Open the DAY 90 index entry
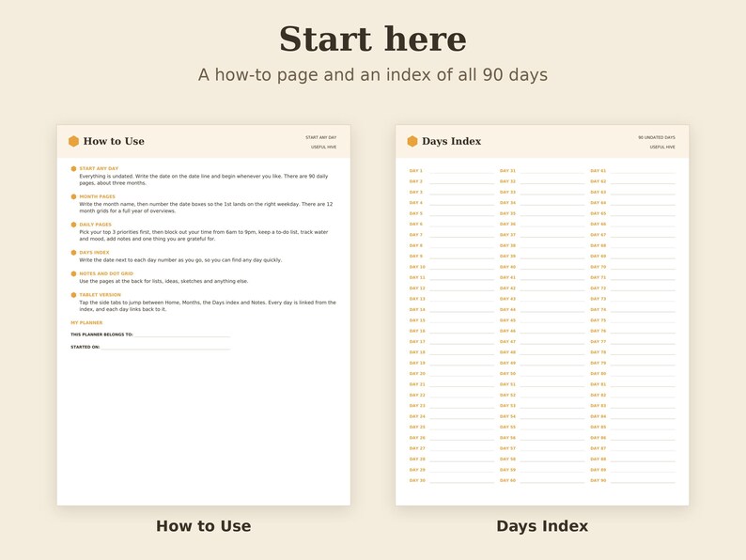 [x=632, y=480]
